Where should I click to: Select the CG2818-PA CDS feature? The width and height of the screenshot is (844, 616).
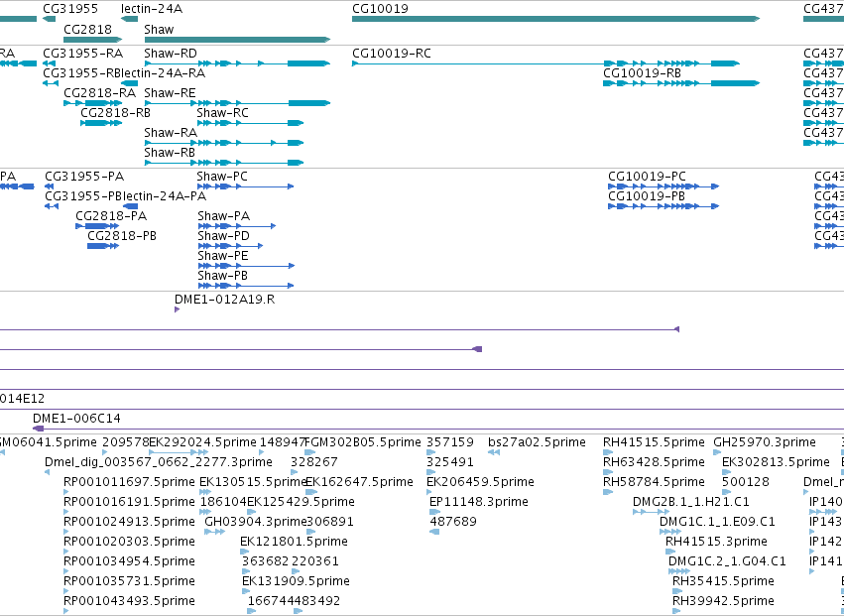pos(97,226)
